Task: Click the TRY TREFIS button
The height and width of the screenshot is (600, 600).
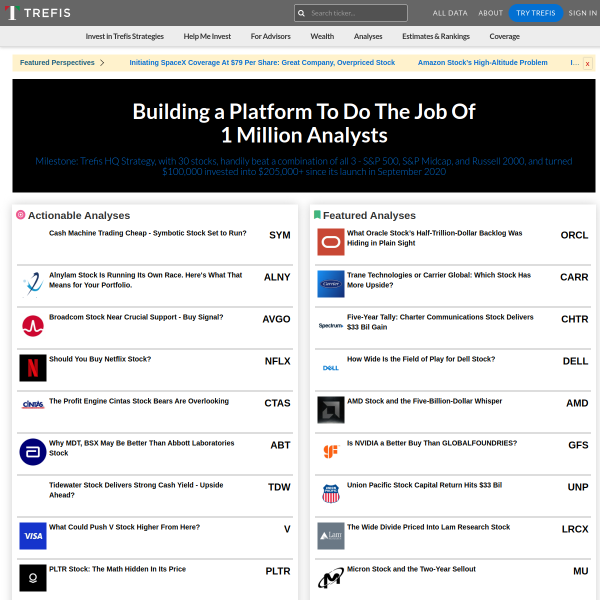Action: pos(535,13)
